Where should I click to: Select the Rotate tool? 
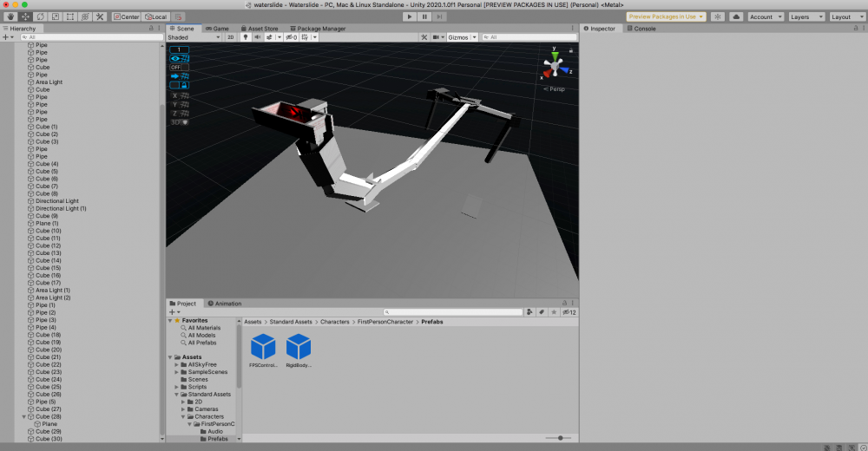click(41, 16)
